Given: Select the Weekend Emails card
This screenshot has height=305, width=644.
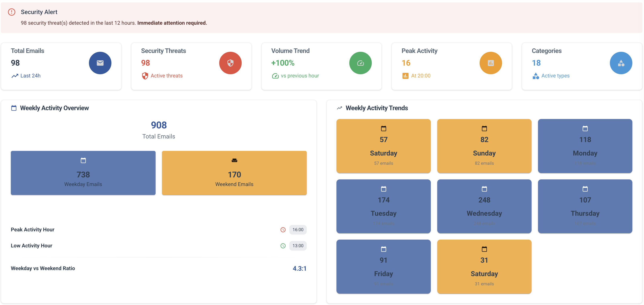Looking at the screenshot, I should point(234,173).
